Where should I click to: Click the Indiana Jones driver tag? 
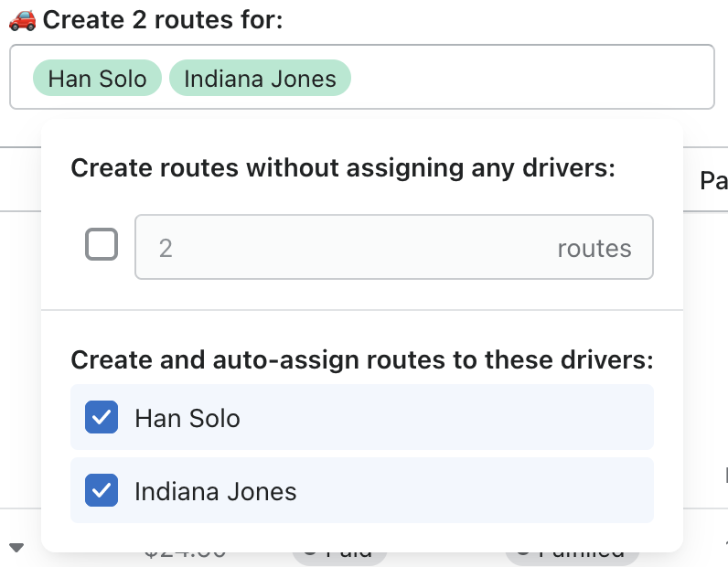260,79
